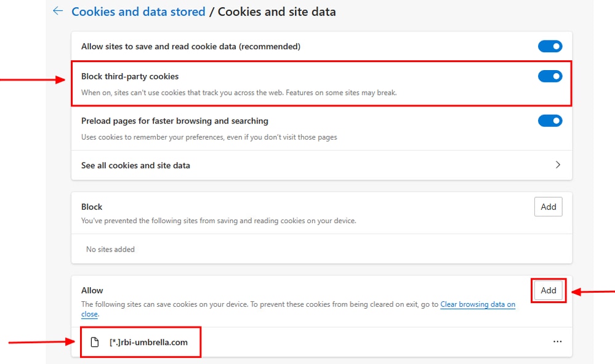Click the back arrow icon
The image size is (615, 364).
pyautogui.click(x=58, y=11)
